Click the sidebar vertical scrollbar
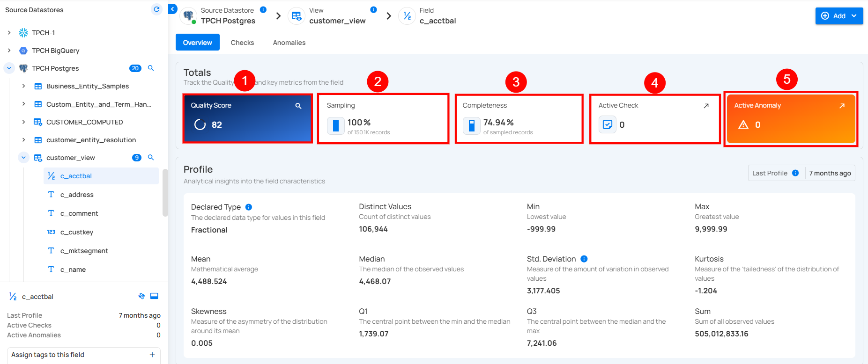Image resolution: width=868 pixels, height=364 pixels. pos(165,193)
